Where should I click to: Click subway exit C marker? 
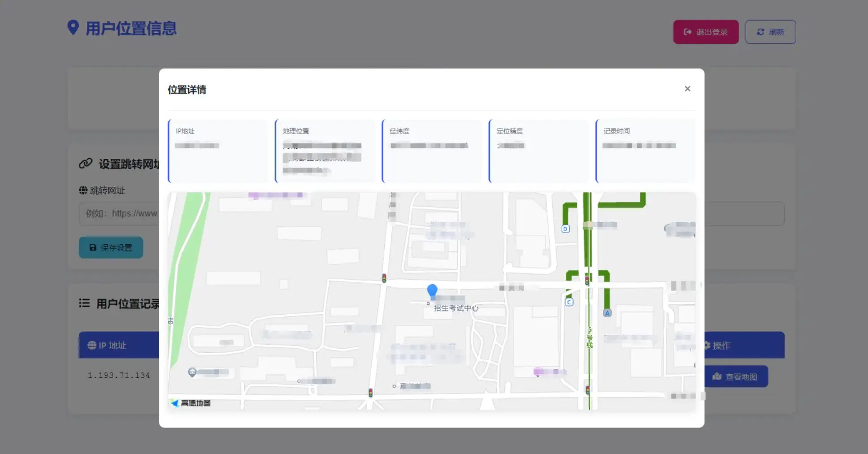coord(569,302)
